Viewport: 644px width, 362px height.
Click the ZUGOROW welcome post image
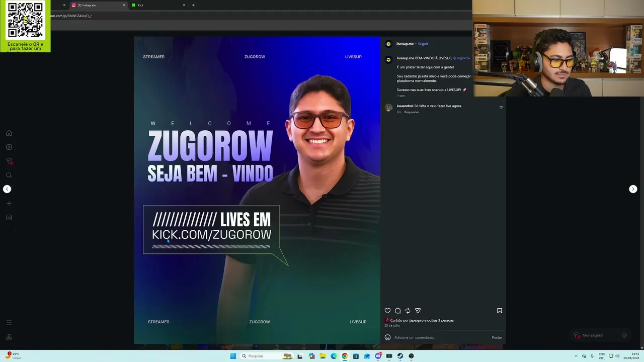point(257,190)
